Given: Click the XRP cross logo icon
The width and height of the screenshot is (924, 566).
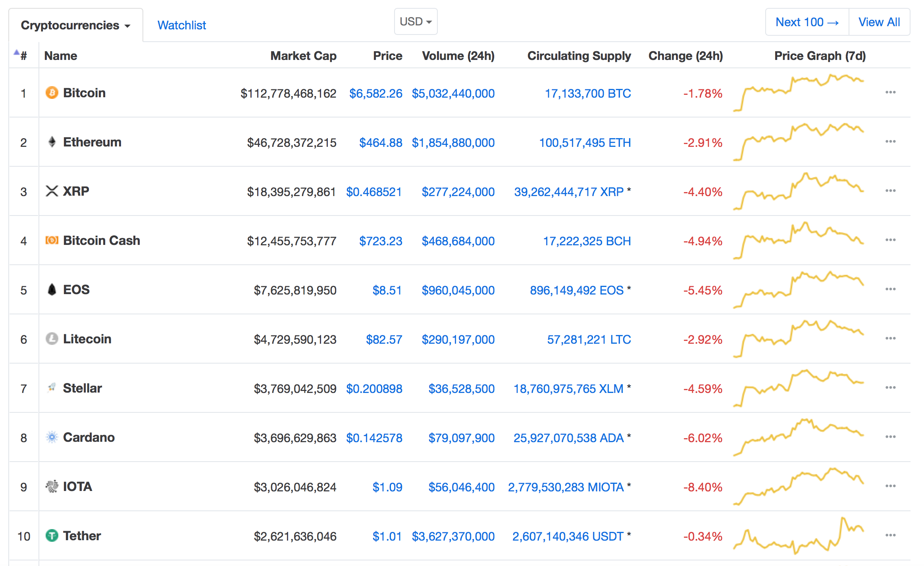Looking at the screenshot, I should [x=52, y=191].
